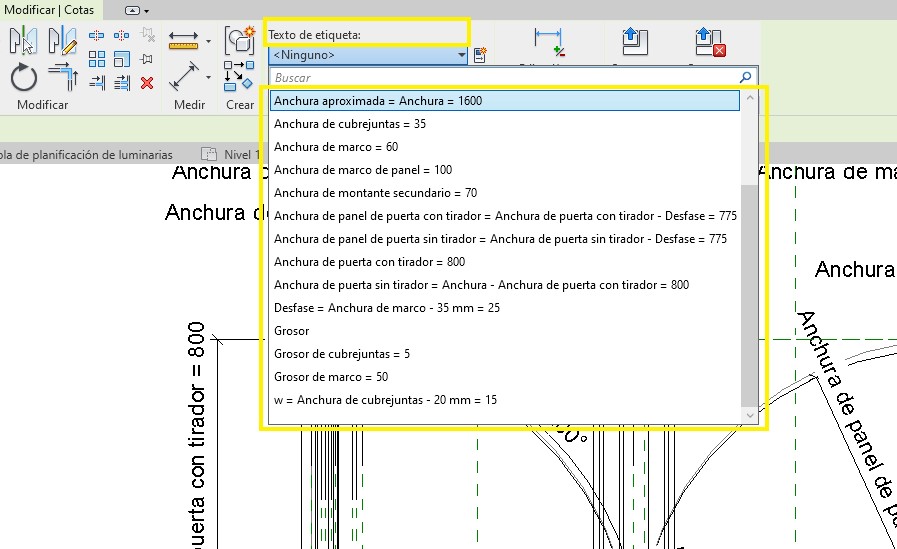The width and height of the screenshot is (897, 549).
Task: Expand the aligned dimension dropdown arrow
Action: (x=208, y=77)
